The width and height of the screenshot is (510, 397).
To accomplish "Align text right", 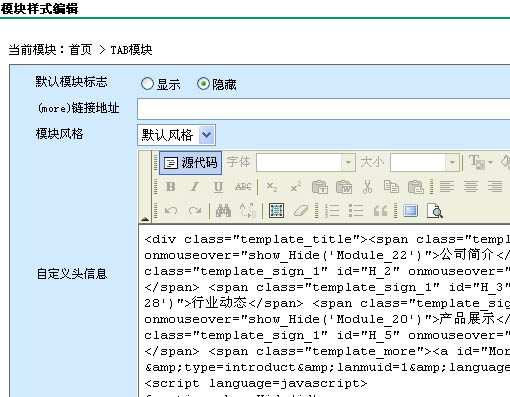I will click(x=495, y=187).
